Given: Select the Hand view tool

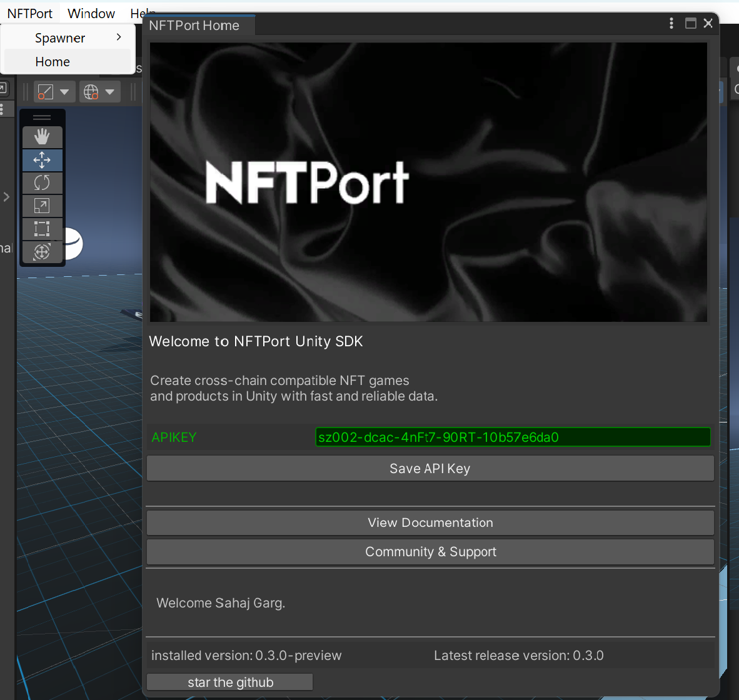Looking at the screenshot, I should pyautogui.click(x=42, y=137).
